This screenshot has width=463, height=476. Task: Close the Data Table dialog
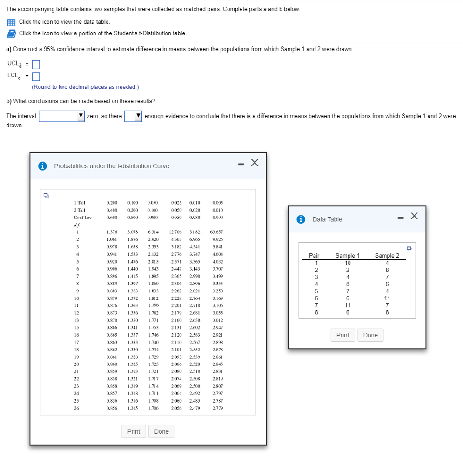[x=414, y=216]
